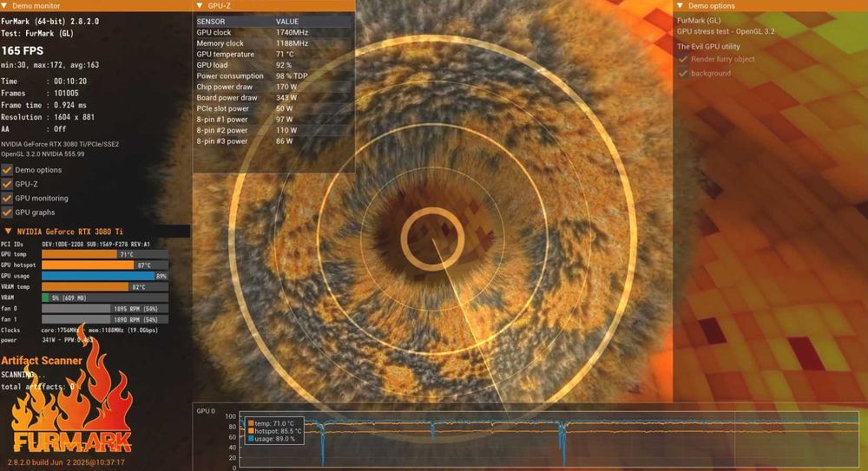Click the graph legend hotspot: 85.5 °C

coord(276,431)
